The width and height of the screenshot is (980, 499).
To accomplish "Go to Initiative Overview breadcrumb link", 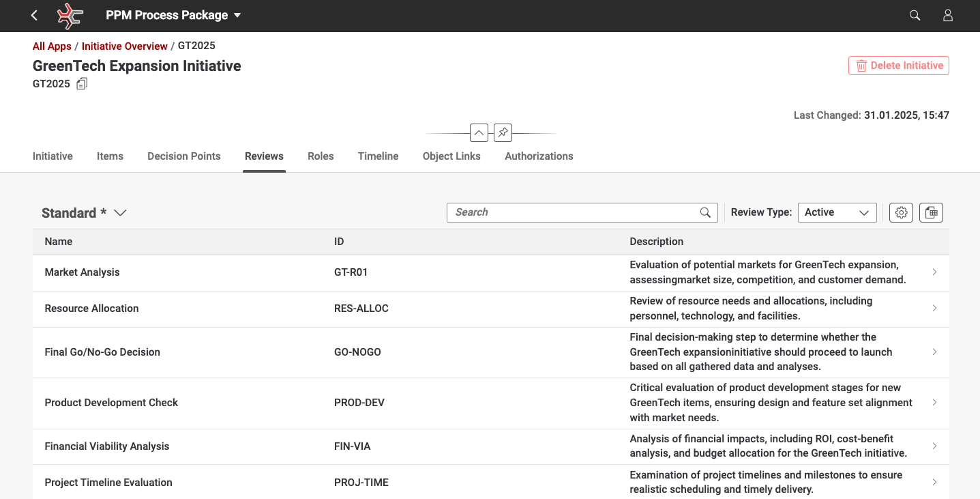I will pos(124,46).
